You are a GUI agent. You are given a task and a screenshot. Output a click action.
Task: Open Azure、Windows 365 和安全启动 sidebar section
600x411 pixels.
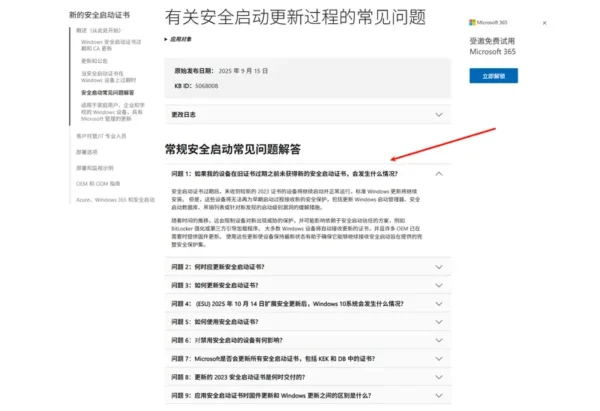[x=115, y=200]
